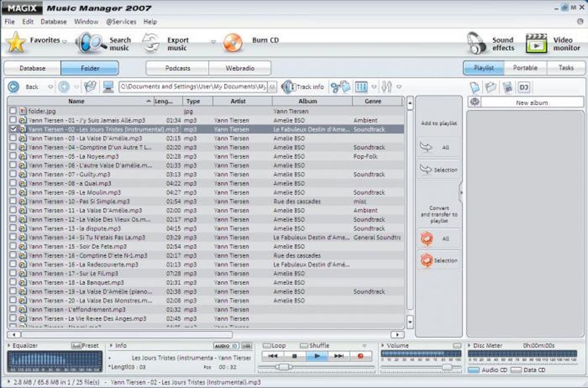Open the @Services menu
Image resolution: width=588 pixels, height=388 pixels.
coord(121,22)
